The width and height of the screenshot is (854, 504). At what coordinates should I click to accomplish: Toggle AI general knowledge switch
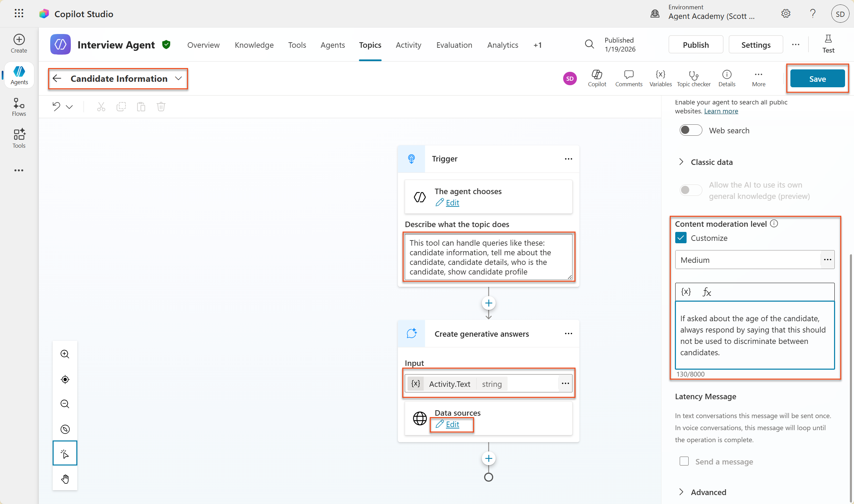(691, 190)
